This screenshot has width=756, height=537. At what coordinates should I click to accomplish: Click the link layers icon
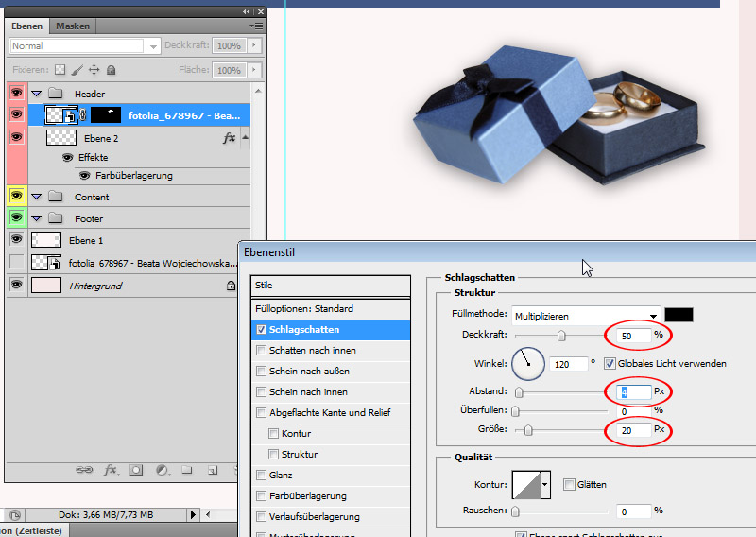[85, 469]
